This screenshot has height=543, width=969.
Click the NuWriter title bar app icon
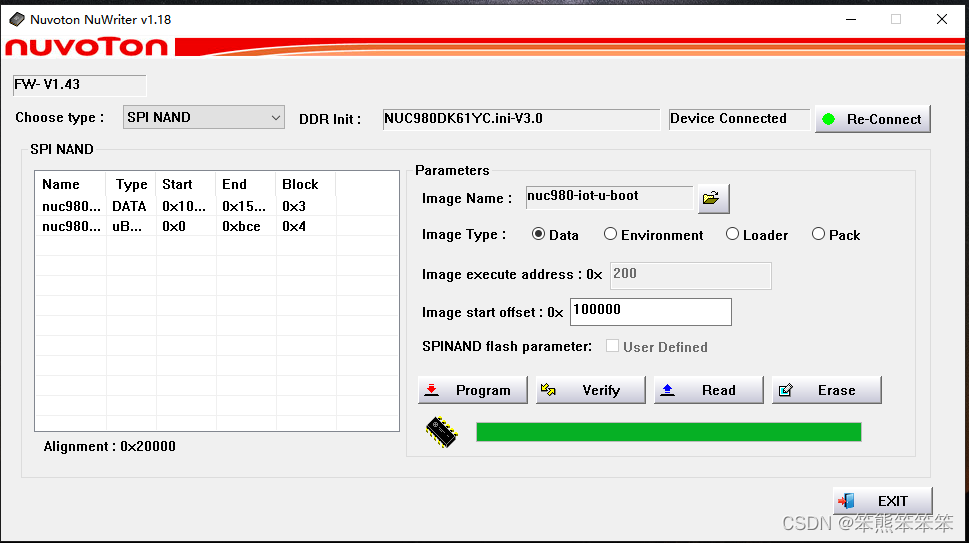(17, 20)
